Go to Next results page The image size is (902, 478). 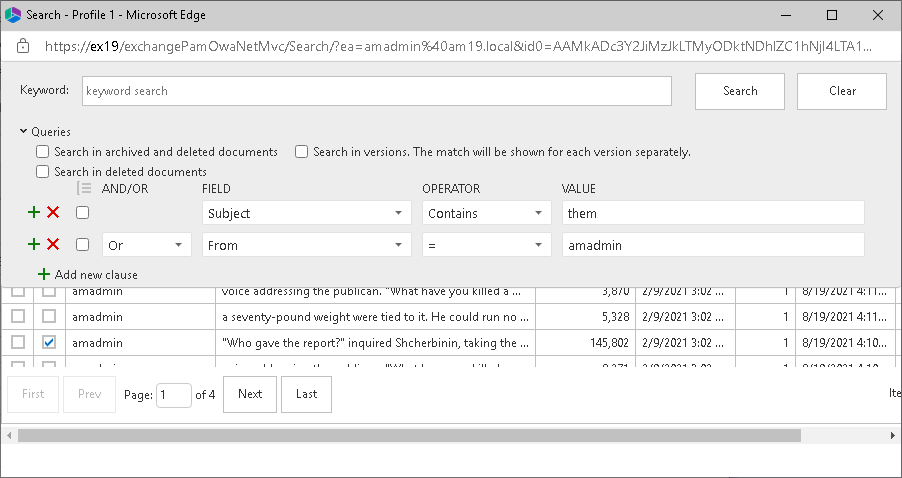click(250, 394)
